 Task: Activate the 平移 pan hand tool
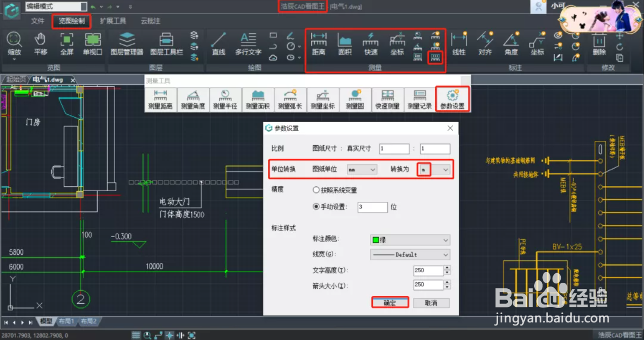point(40,44)
